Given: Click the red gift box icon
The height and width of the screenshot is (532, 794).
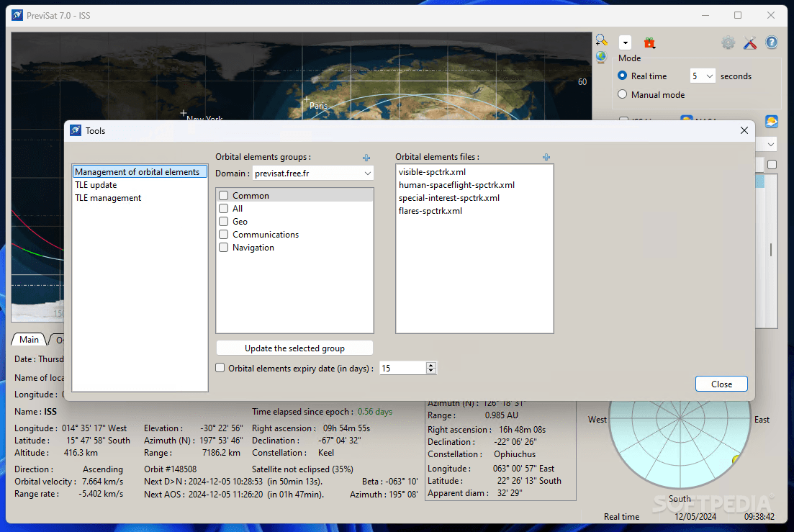Looking at the screenshot, I should pos(650,43).
